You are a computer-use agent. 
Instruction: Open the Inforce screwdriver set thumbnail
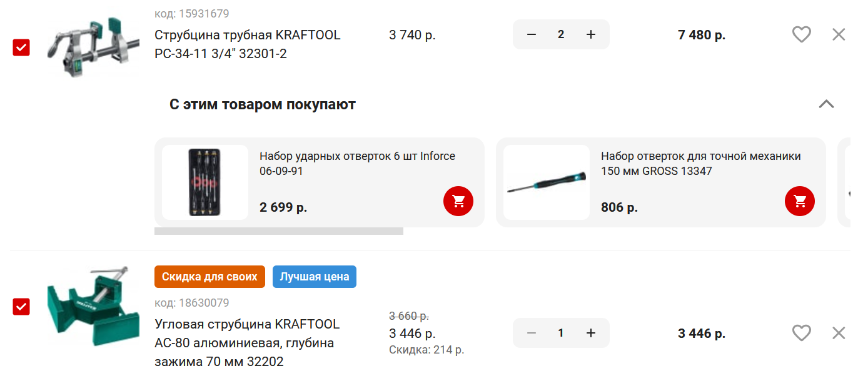[205, 182]
